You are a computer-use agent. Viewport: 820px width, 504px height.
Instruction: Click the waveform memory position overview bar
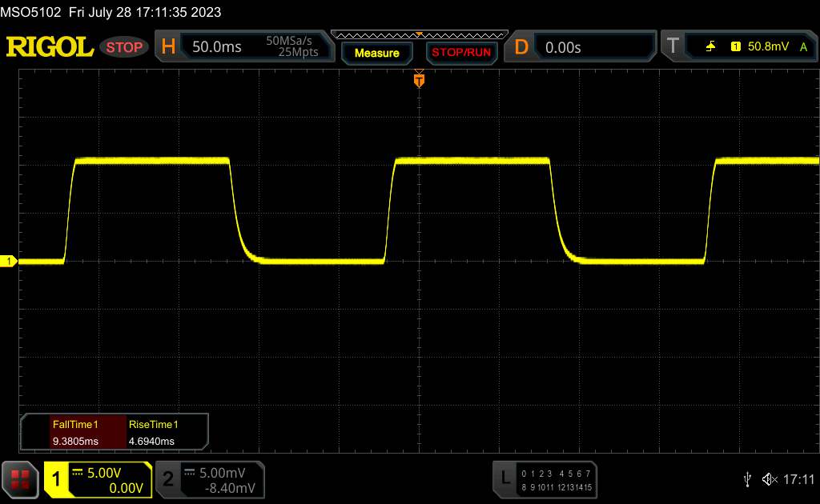(420, 35)
